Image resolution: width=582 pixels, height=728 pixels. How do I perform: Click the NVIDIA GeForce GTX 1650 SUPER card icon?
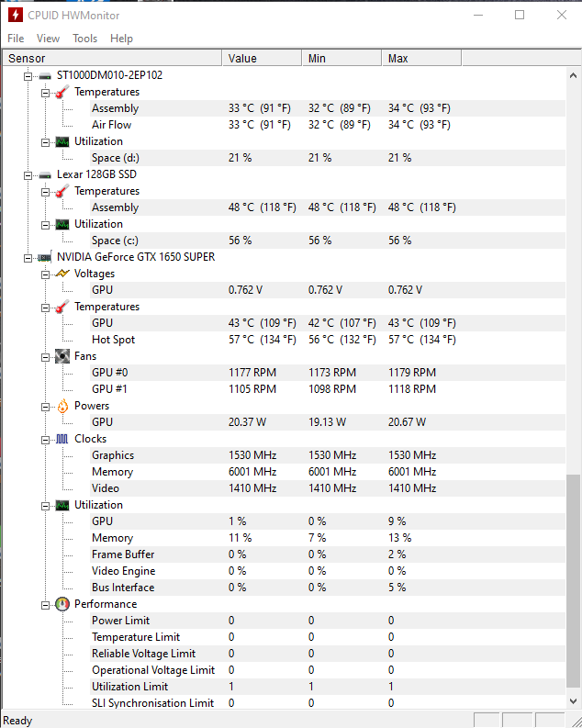[45, 257]
